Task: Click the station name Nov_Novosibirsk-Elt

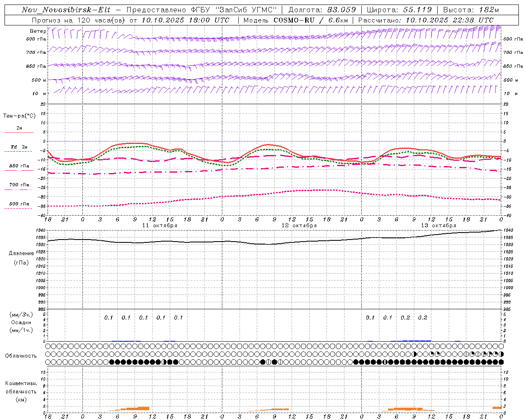Action: (x=66, y=10)
